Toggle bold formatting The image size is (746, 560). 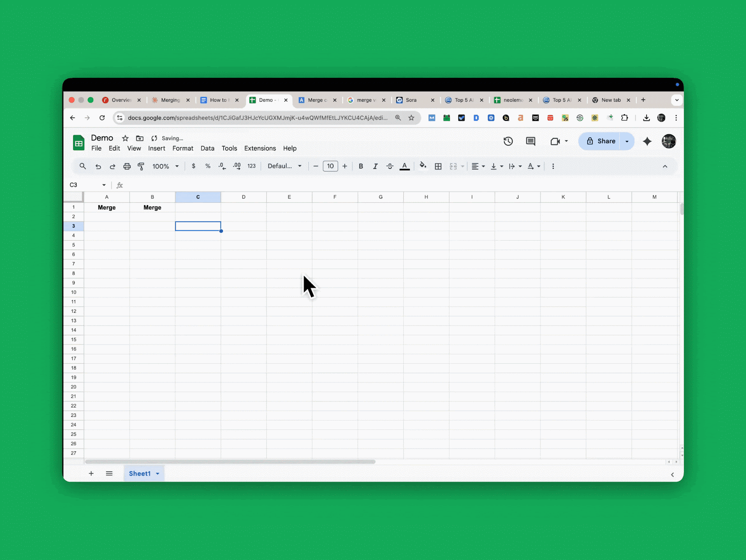(360, 166)
